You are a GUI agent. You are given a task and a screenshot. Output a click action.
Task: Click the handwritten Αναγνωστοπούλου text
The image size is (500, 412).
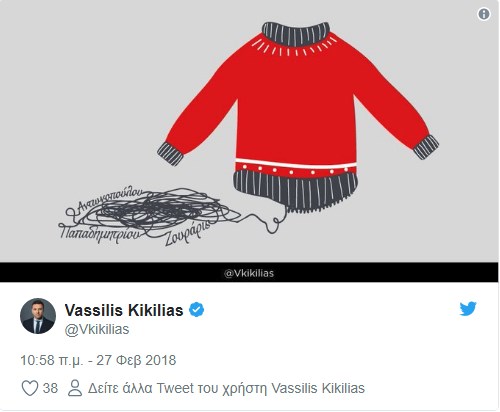pyautogui.click(x=110, y=198)
